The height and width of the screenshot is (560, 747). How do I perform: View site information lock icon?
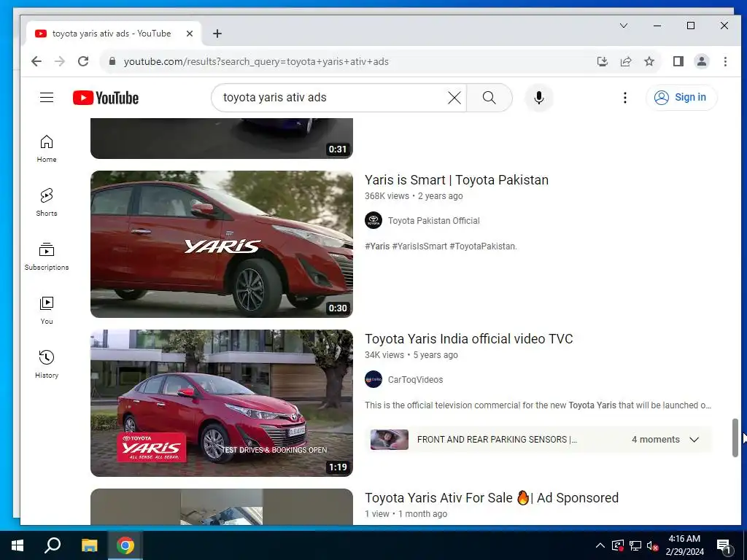coord(112,61)
